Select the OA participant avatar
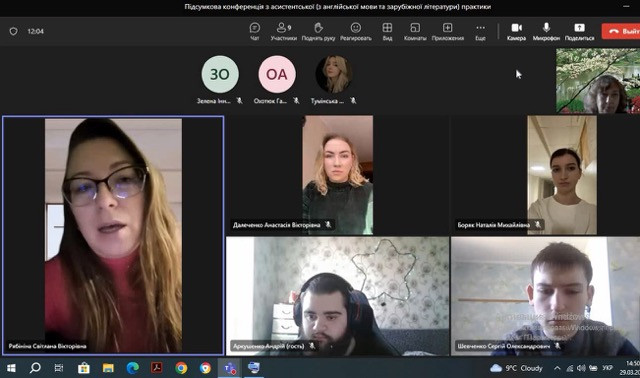This screenshot has height=378, width=640. click(x=277, y=74)
